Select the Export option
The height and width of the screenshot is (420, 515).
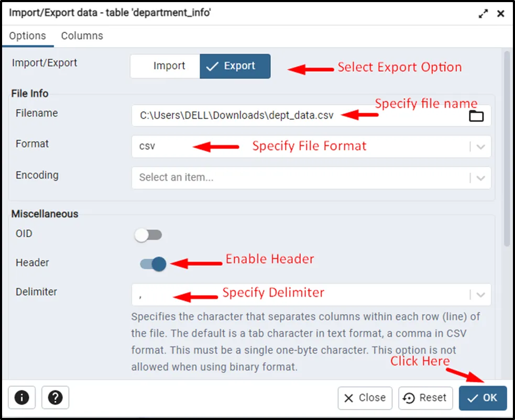(x=235, y=67)
